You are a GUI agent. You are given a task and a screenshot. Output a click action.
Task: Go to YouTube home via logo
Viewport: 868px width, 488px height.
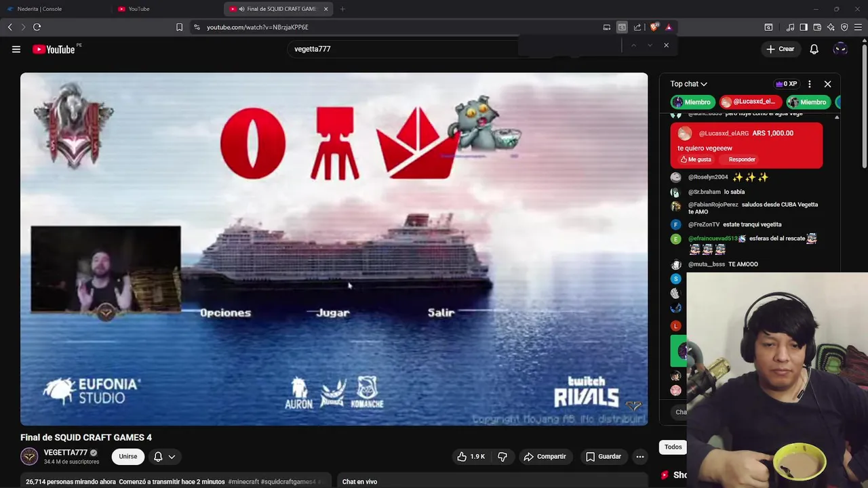(54, 49)
